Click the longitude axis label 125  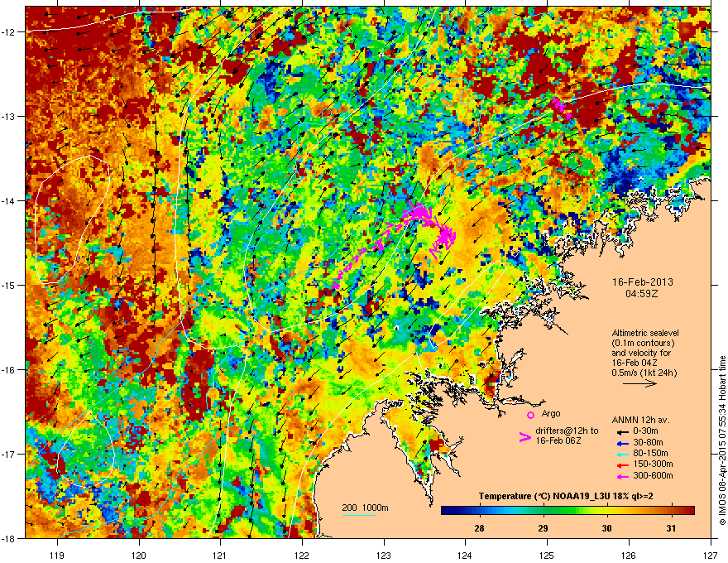coord(548,555)
